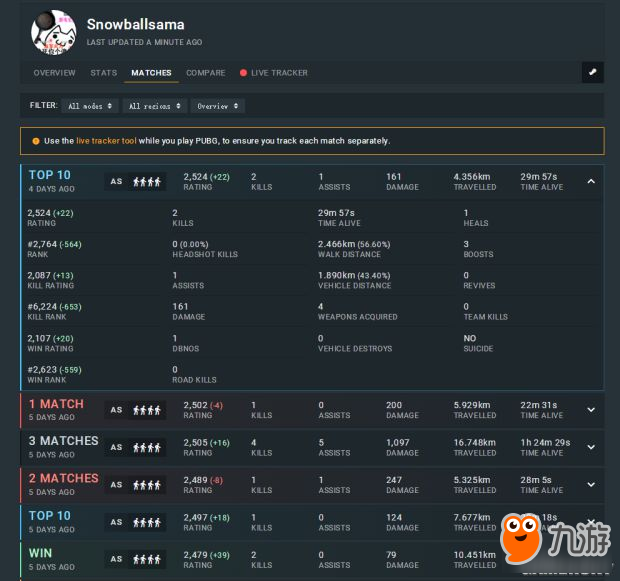Click the Snowballsama profile avatar

coord(54,32)
